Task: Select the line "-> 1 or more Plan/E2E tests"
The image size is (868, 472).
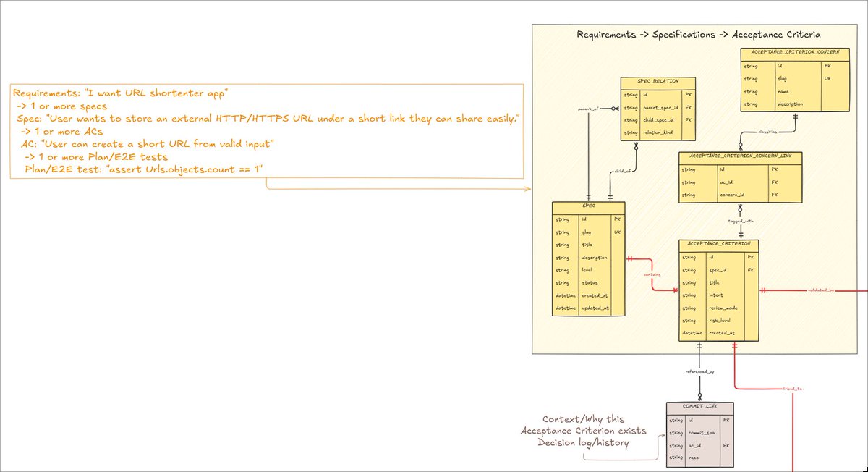Action: click(x=96, y=156)
